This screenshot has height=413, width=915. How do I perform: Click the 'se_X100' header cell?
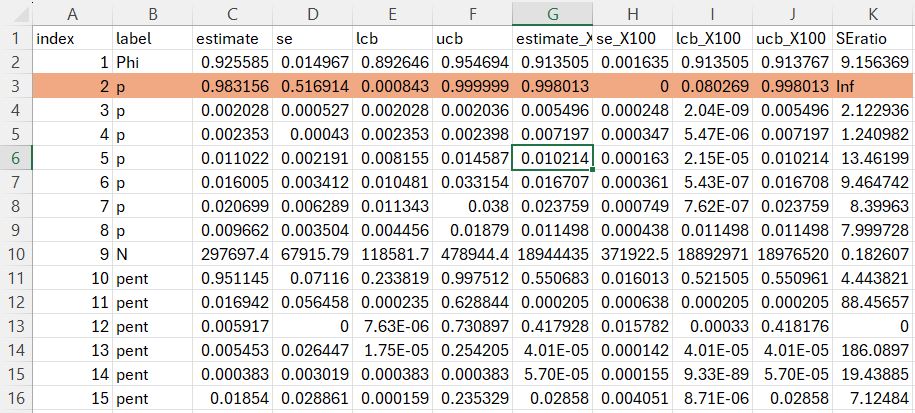pyautogui.click(x=633, y=38)
